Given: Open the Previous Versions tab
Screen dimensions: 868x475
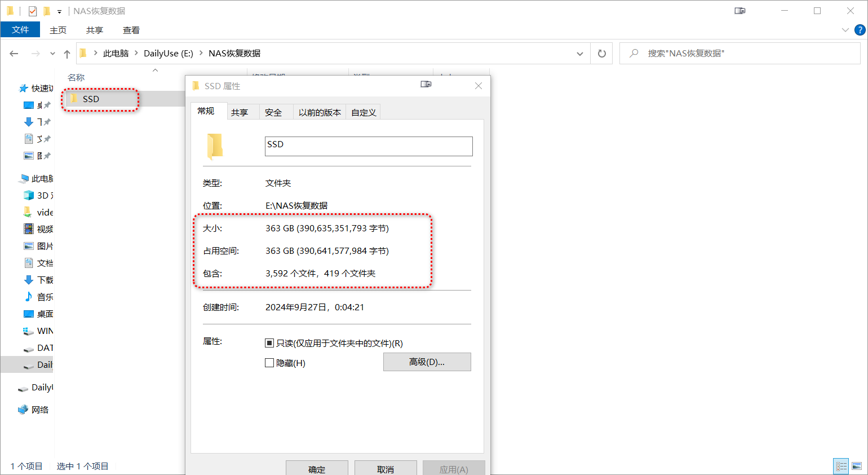Looking at the screenshot, I should coord(320,112).
